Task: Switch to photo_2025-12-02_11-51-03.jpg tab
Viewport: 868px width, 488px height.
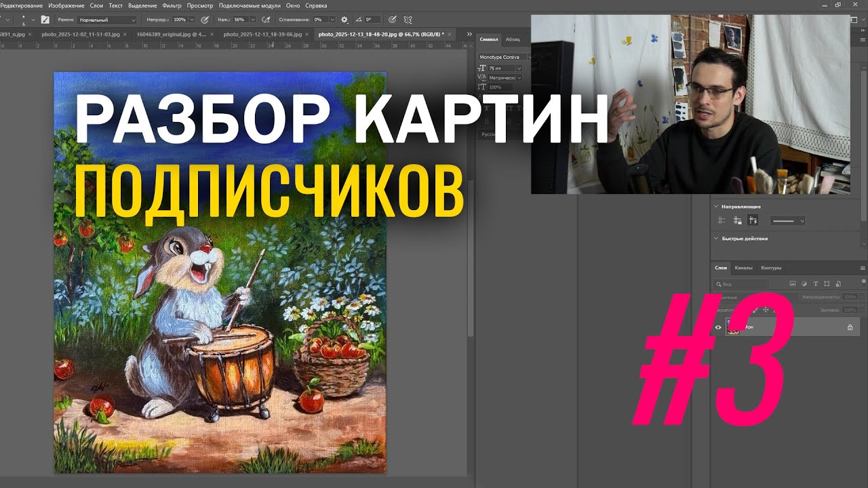Action: pos(81,33)
